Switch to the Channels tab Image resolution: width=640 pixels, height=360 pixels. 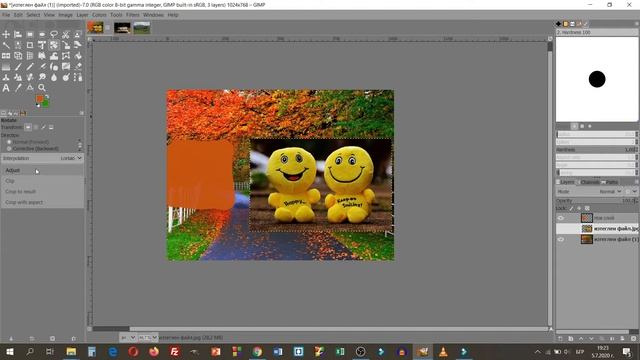pos(589,182)
